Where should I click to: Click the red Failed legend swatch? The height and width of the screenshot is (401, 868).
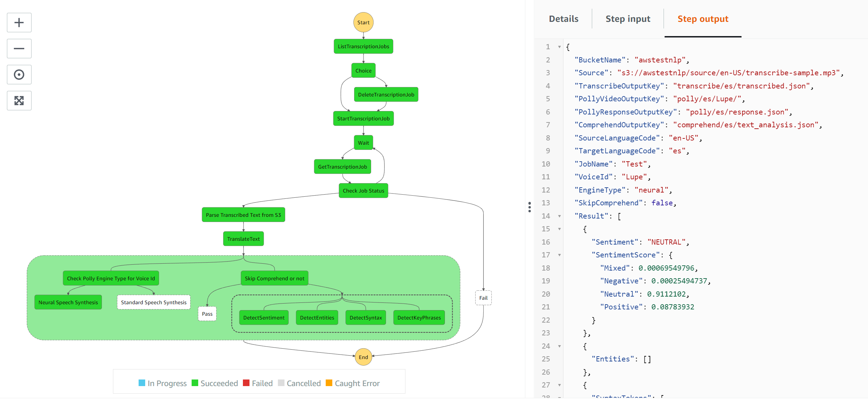coord(246,383)
